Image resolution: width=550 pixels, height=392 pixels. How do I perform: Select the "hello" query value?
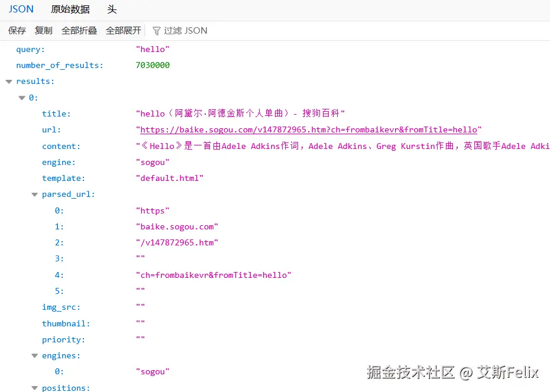click(x=153, y=50)
